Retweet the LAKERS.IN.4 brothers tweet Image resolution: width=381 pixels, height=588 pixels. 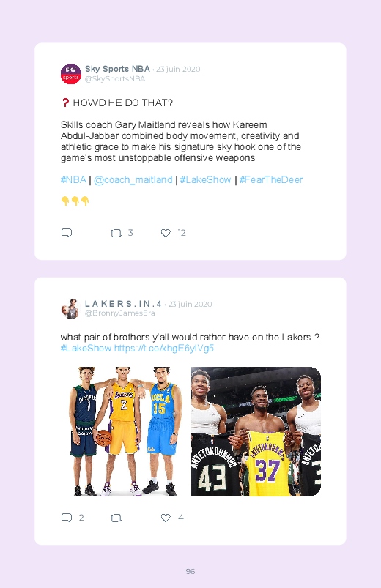pyautogui.click(x=116, y=518)
